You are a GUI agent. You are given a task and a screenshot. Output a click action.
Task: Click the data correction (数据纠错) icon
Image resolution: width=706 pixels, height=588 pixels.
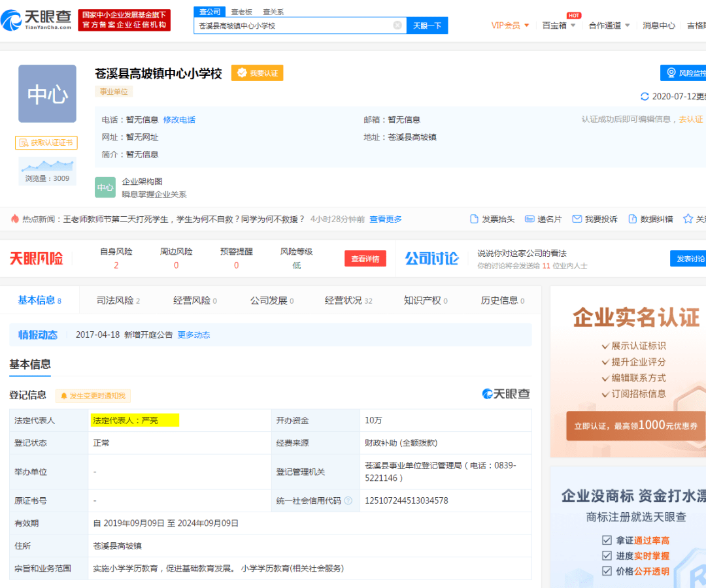coord(633,219)
